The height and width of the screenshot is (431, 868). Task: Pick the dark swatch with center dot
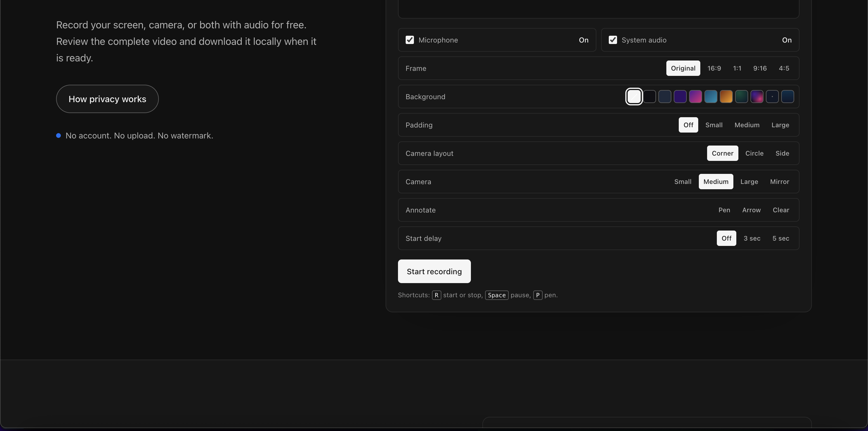772,97
